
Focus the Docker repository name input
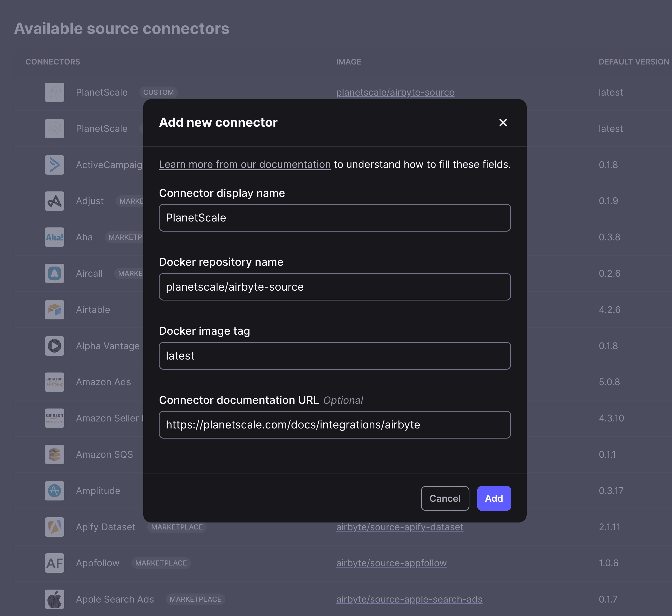(x=335, y=287)
